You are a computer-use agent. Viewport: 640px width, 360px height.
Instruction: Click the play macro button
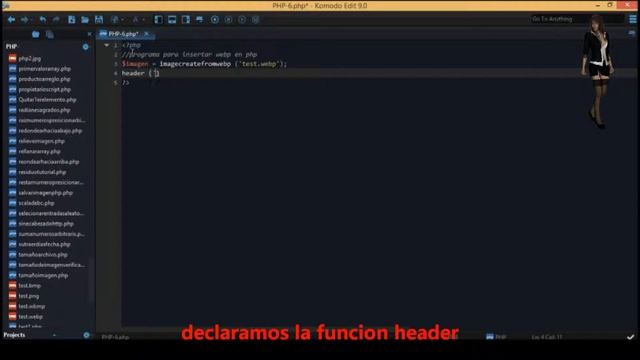click(242, 19)
